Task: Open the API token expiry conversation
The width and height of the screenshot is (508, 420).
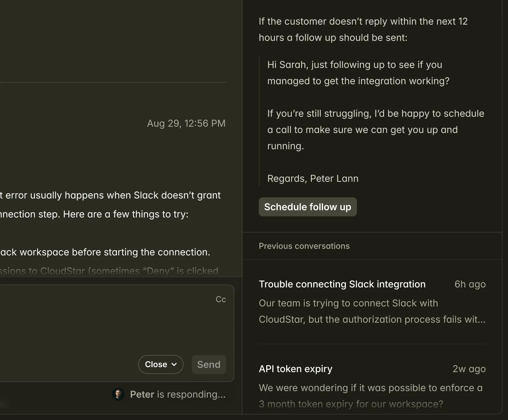Action: pos(295,369)
